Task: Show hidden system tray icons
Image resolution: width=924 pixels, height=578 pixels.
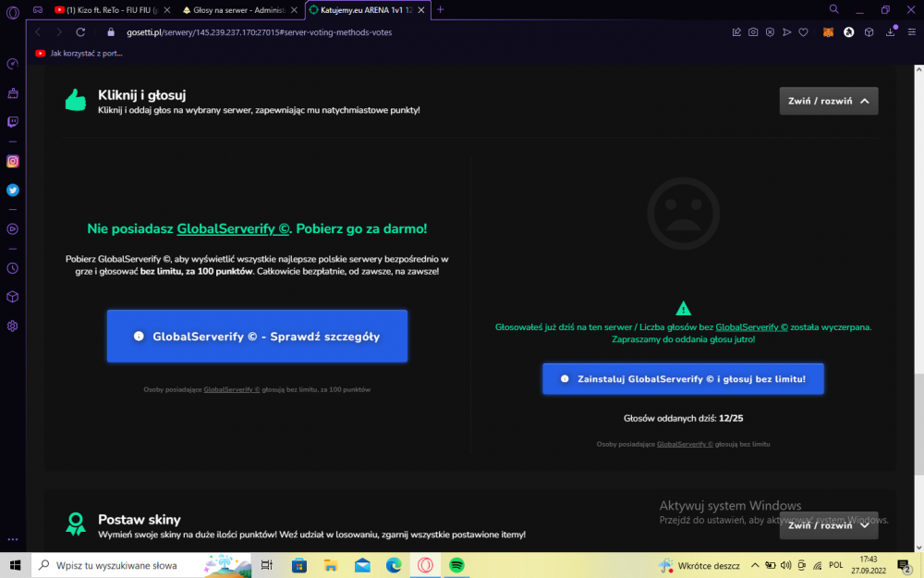Action: pyautogui.click(x=755, y=565)
